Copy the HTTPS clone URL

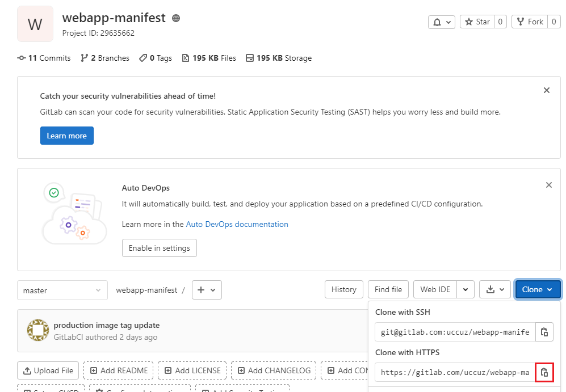point(544,372)
